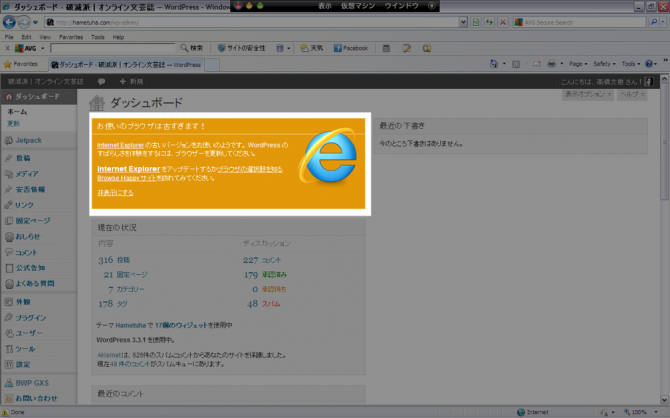Open the zoom level 100% dropdown
670x418 pixels.
656,412
